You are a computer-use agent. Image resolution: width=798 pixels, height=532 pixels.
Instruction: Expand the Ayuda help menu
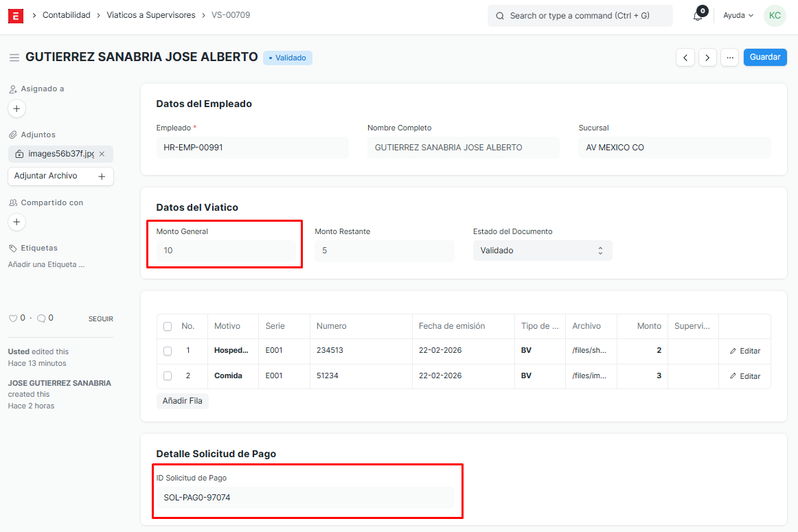(x=738, y=15)
